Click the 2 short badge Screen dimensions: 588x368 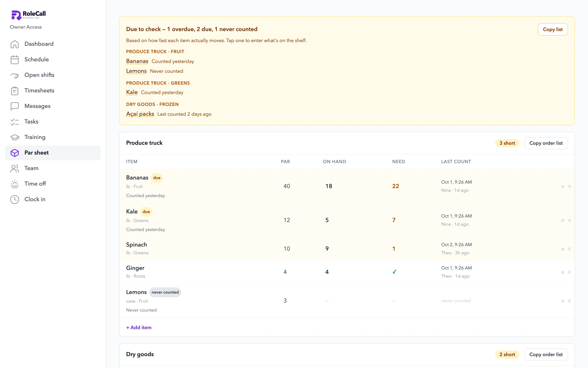[x=507, y=355]
